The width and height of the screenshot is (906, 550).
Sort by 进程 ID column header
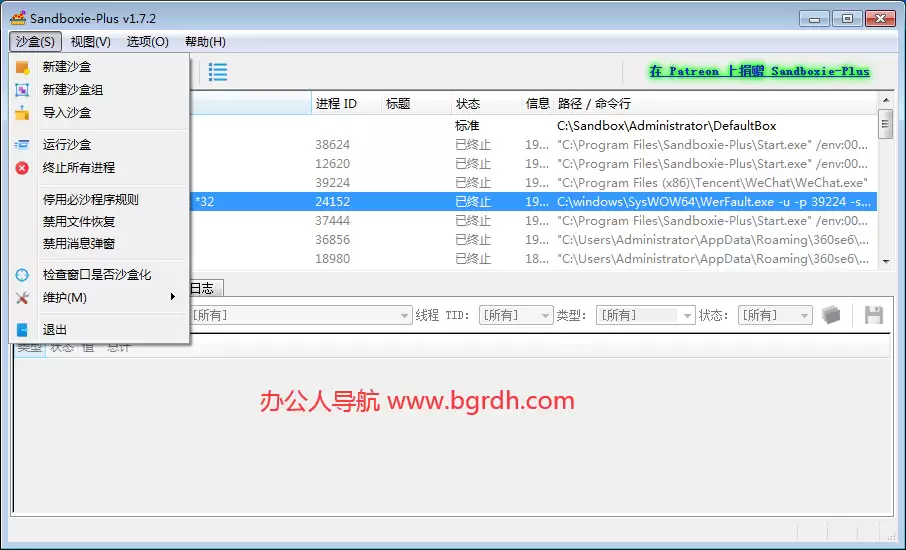347,104
